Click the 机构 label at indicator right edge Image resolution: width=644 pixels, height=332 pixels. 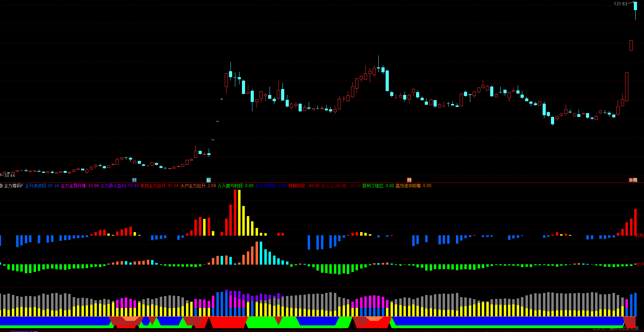639,235
